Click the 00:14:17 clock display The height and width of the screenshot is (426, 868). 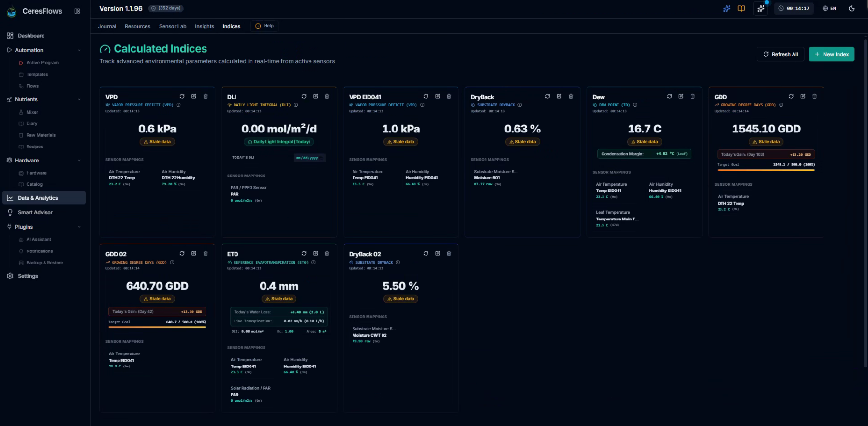point(794,8)
